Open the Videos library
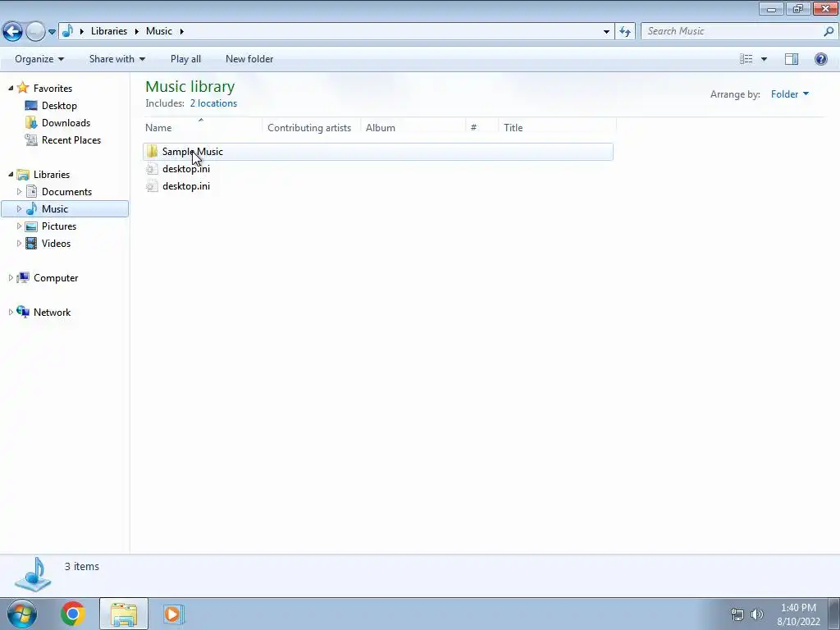This screenshot has height=630, width=840. 56,243
